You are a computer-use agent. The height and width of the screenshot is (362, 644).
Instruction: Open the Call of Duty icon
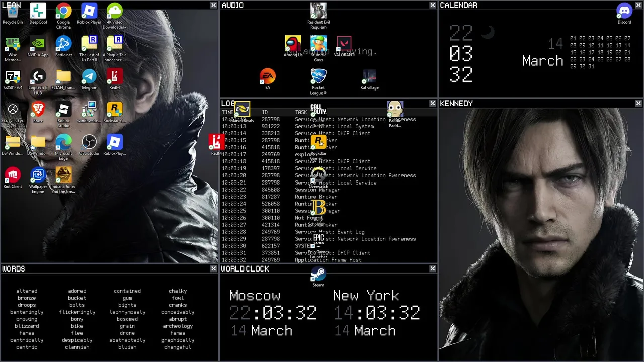pyautogui.click(x=318, y=115)
